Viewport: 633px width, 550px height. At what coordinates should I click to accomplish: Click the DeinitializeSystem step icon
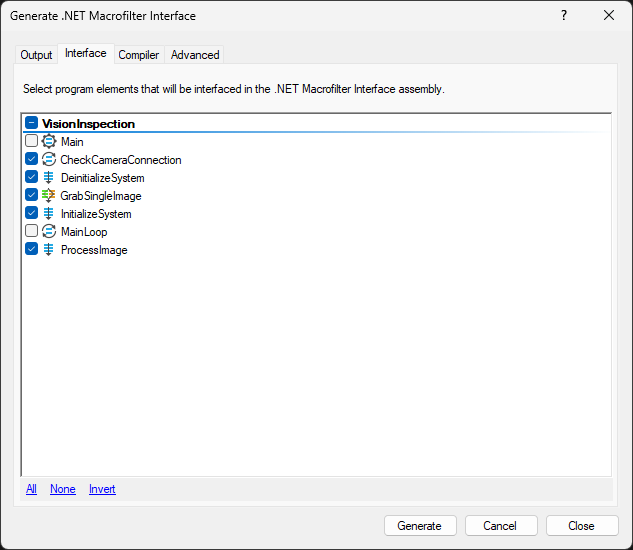(x=48, y=178)
